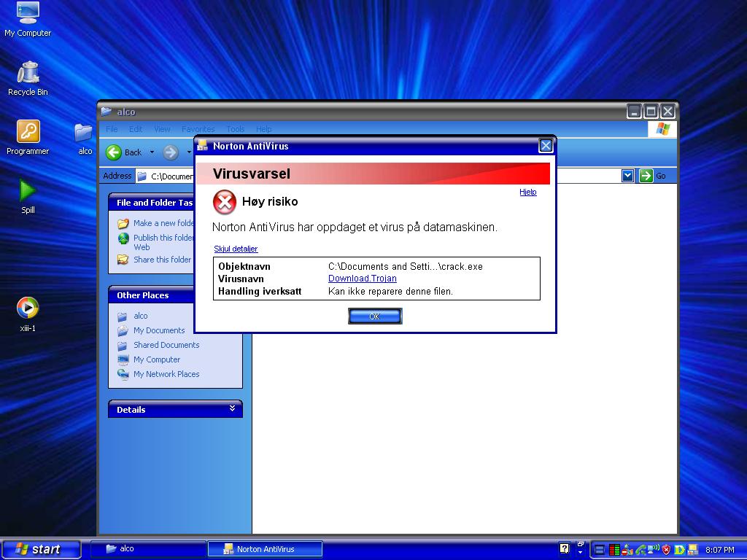Screen dimensions: 747x560
Task: Select the alco folder on the desktop
Action: point(85,139)
